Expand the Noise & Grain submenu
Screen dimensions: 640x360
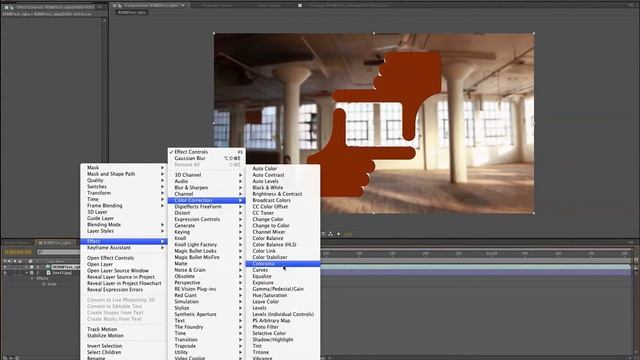pos(207,270)
